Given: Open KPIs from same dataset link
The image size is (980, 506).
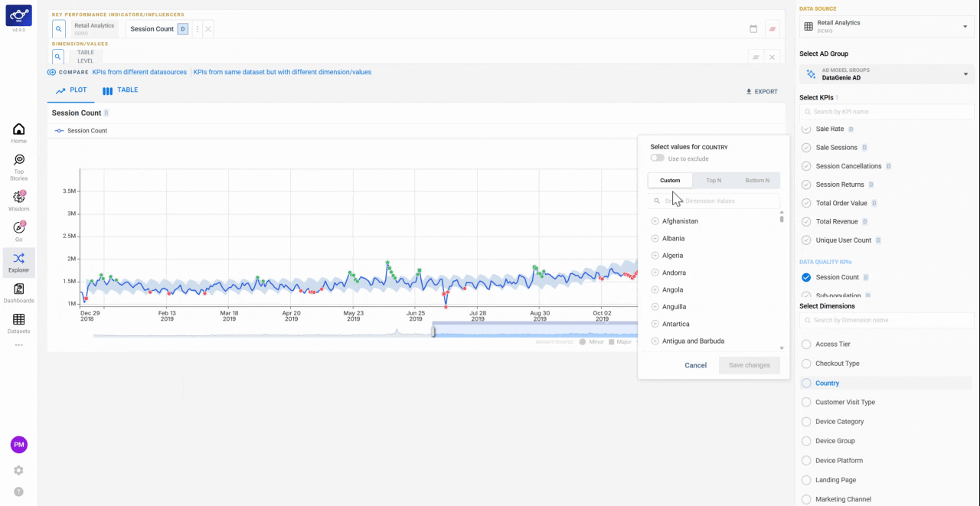Looking at the screenshot, I should (x=283, y=72).
